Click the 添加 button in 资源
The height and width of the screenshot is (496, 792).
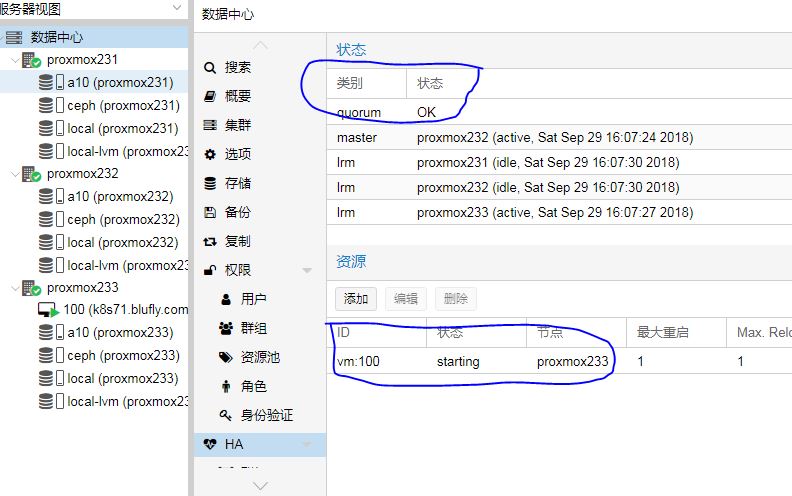[x=356, y=299]
